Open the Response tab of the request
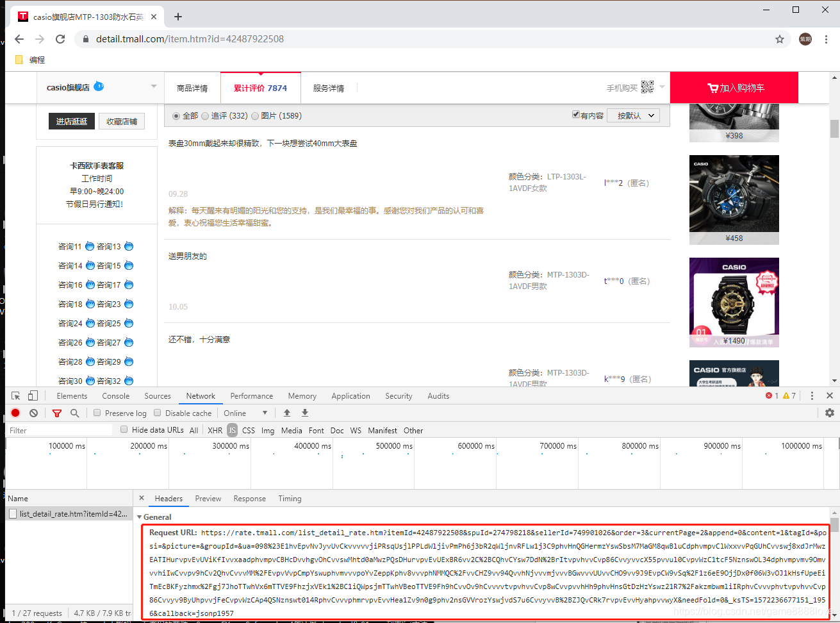The image size is (840, 623). 249,498
